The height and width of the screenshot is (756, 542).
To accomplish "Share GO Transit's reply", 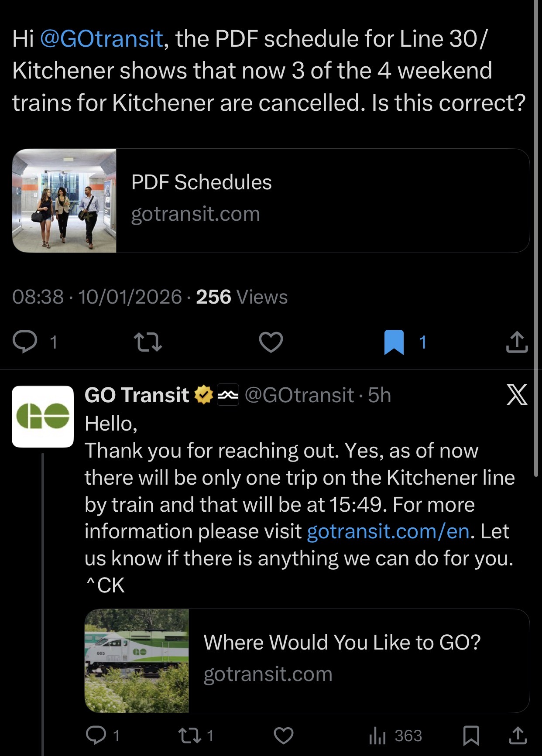I will pos(518,735).
